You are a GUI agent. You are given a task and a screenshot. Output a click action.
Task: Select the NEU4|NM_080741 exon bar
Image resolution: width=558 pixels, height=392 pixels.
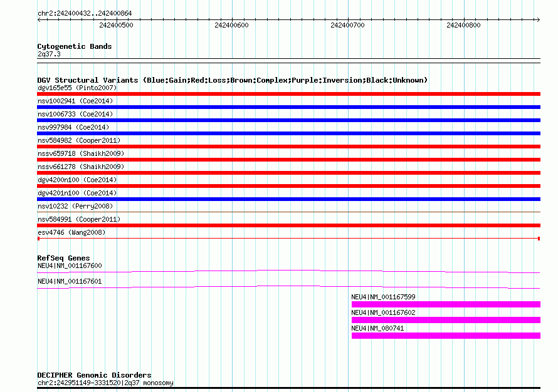click(445, 336)
